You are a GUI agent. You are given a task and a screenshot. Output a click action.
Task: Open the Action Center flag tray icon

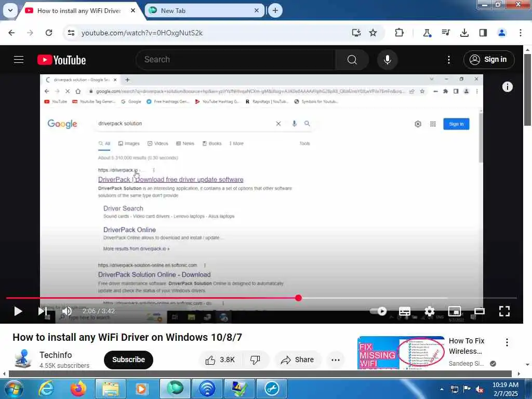pos(467,389)
